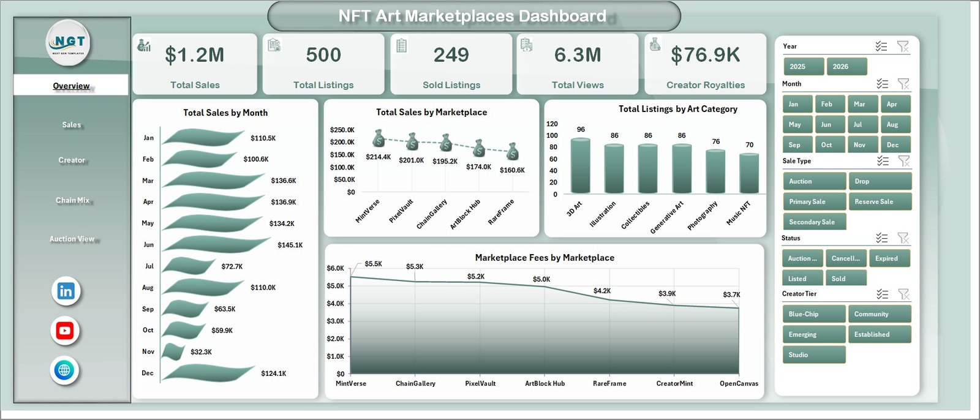Screen dimensions: 980x420
Task: Open the Auction View page
Action: [x=72, y=239]
